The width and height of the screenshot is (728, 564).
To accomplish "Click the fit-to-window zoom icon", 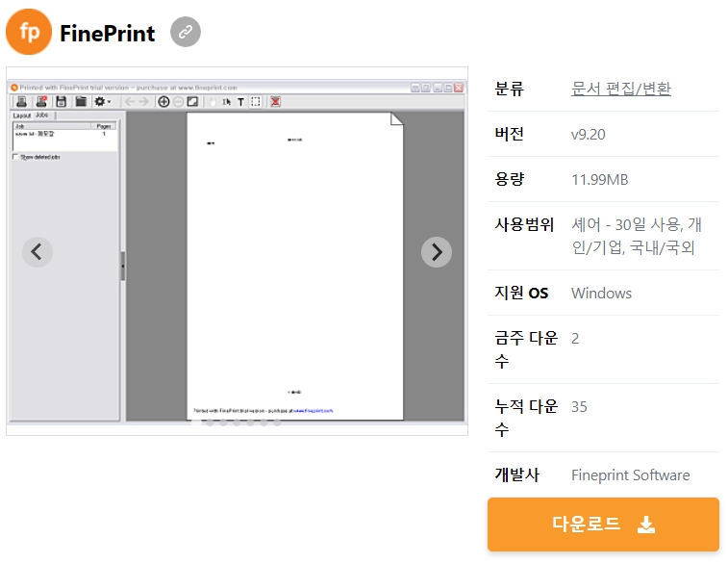I will click(192, 101).
